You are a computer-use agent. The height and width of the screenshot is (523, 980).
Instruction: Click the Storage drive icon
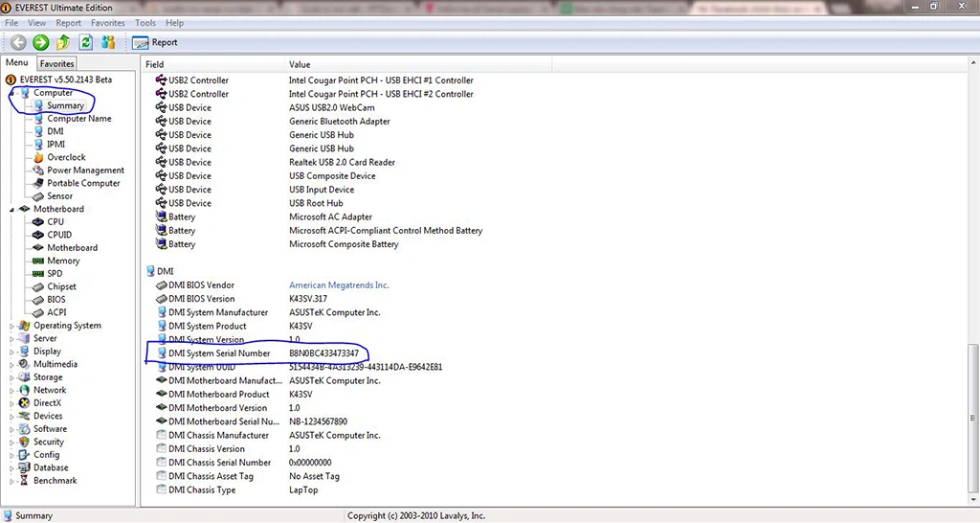coord(24,377)
